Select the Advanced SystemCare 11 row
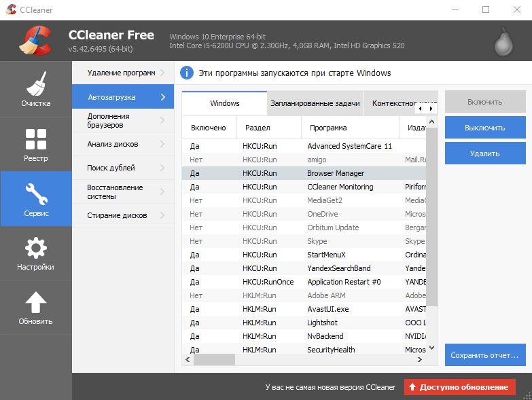The width and height of the screenshot is (532, 400). tap(304, 146)
